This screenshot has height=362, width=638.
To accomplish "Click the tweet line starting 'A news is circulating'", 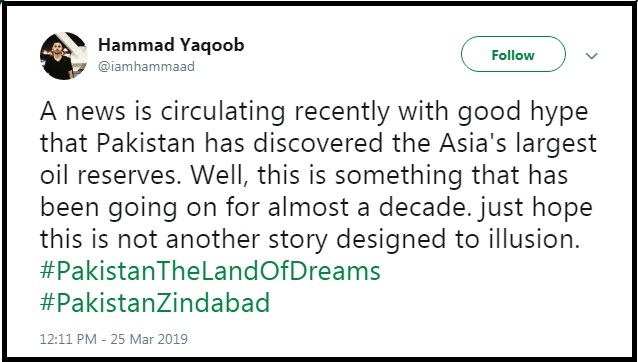I will pyautogui.click(x=314, y=112).
